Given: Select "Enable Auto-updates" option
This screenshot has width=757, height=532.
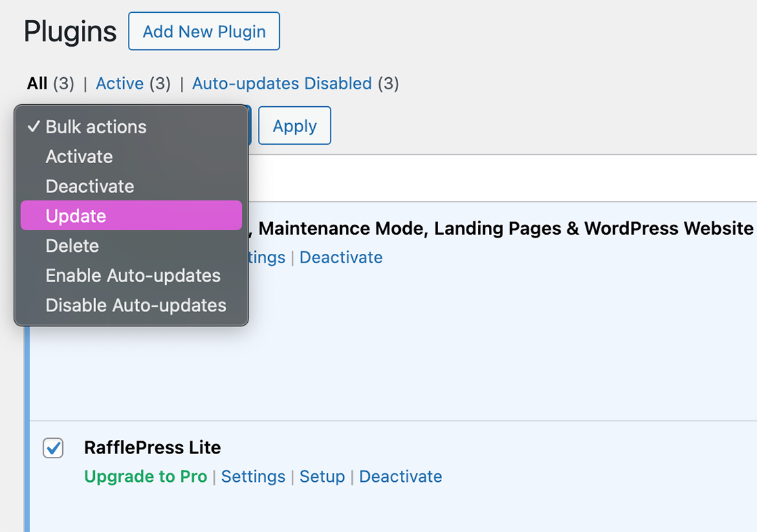Looking at the screenshot, I should tap(133, 275).
